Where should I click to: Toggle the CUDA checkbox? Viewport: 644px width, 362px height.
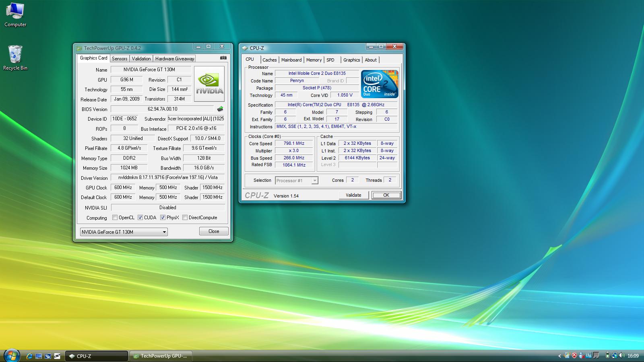click(140, 218)
